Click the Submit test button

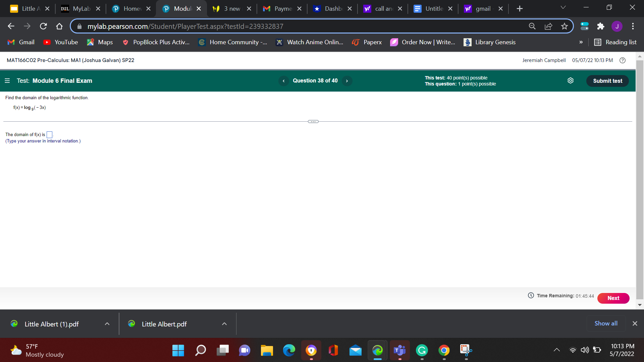[x=607, y=81]
